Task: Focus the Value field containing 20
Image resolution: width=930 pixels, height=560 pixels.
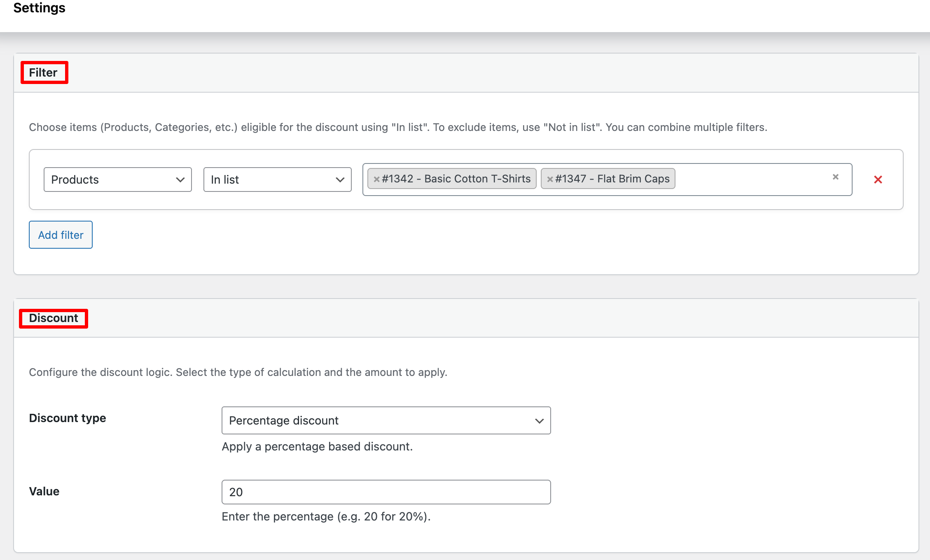Action: pyautogui.click(x=386, y=492)
